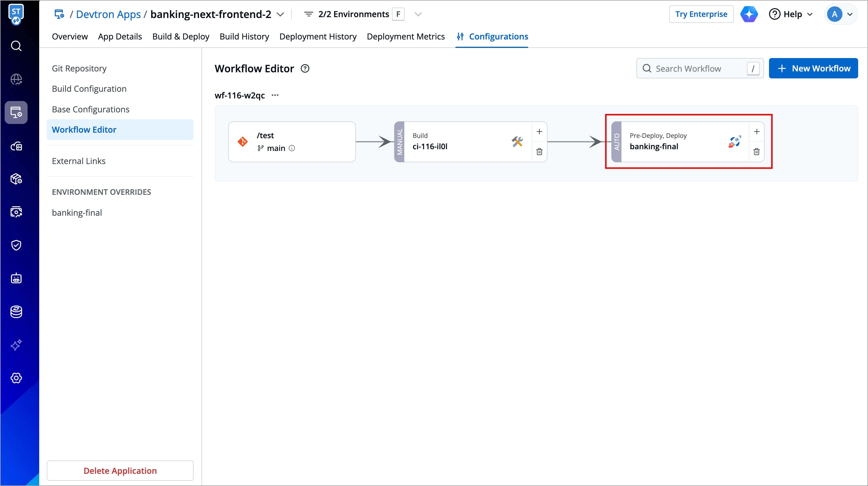Open the Help dropdown menu
Screen dimensions: 868x486
(791, 14)
